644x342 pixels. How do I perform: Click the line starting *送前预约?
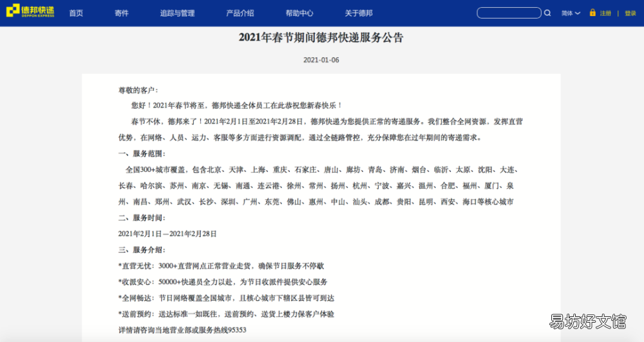226,314
